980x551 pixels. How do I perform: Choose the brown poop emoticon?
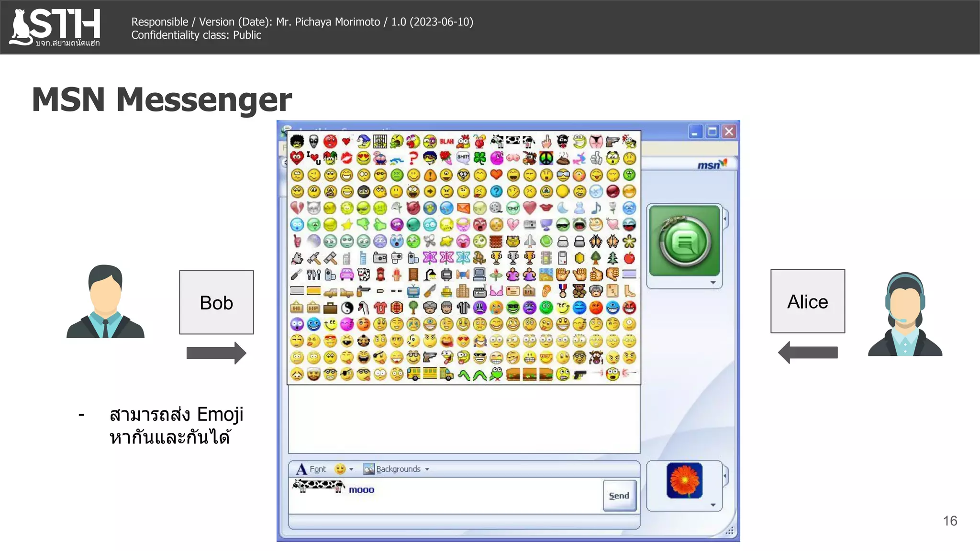point(563,158)
